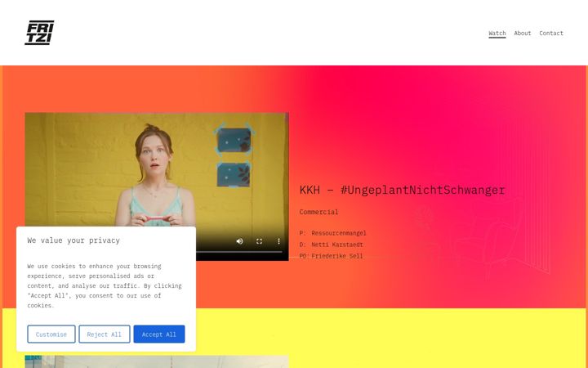This screenshot has height=368, width=588.
Task: Open the Watch page
Action: click(497, 33)
